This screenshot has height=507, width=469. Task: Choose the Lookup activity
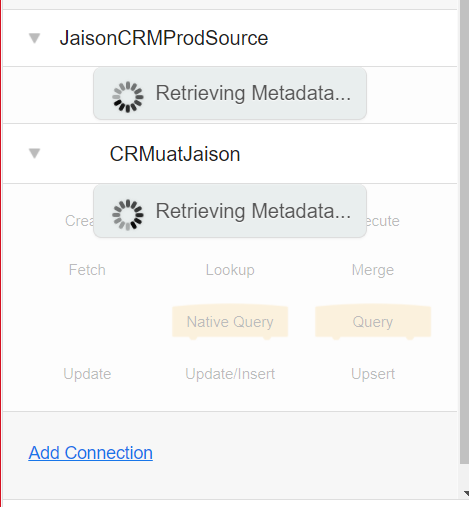tap(230, 270)
